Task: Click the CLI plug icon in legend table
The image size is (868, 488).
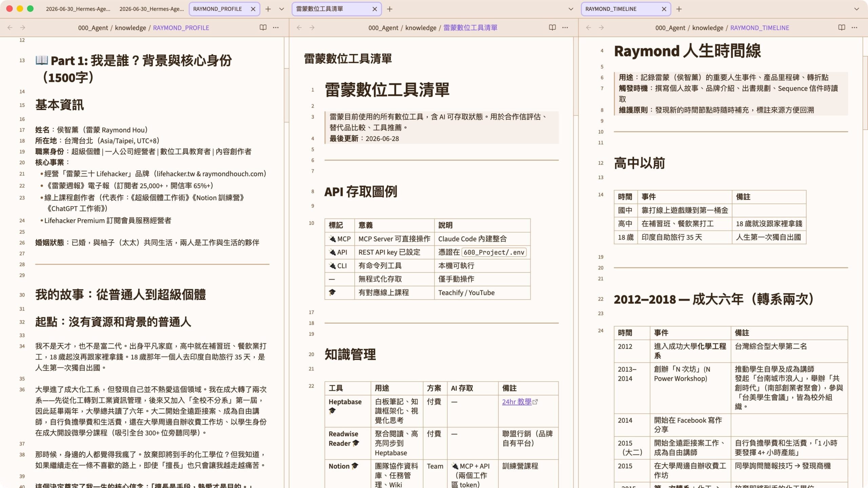Action: point(332,266)
